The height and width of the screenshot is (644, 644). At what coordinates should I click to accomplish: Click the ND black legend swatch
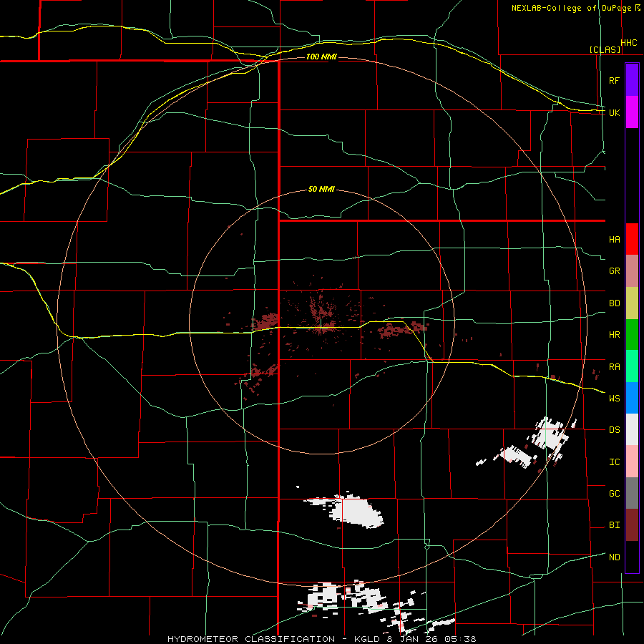[632, 557]
